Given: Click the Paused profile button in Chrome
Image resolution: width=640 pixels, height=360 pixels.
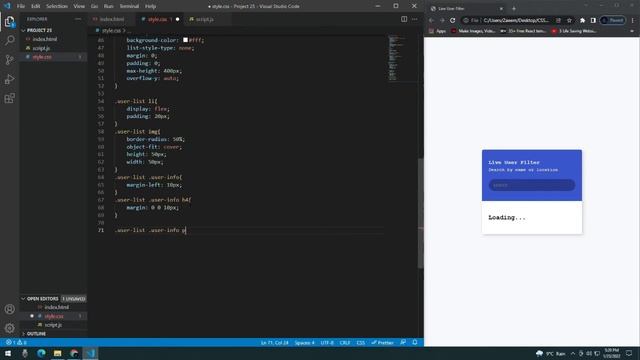Looking at the screenshot, I should (x=613, y=20).
